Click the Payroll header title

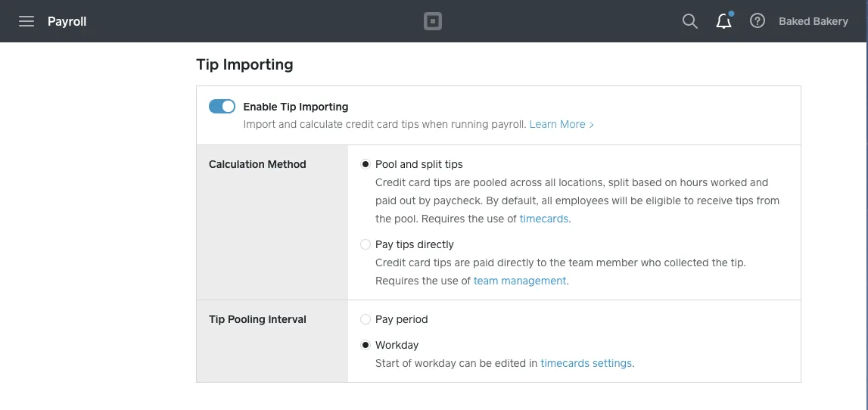pyautogui.click(x=67, y=22)
